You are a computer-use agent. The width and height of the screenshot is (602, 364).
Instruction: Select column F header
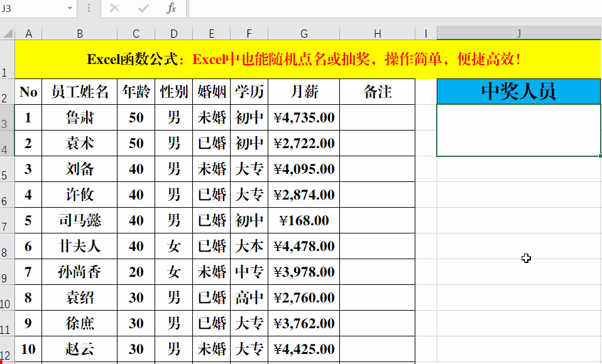[249, 34]
